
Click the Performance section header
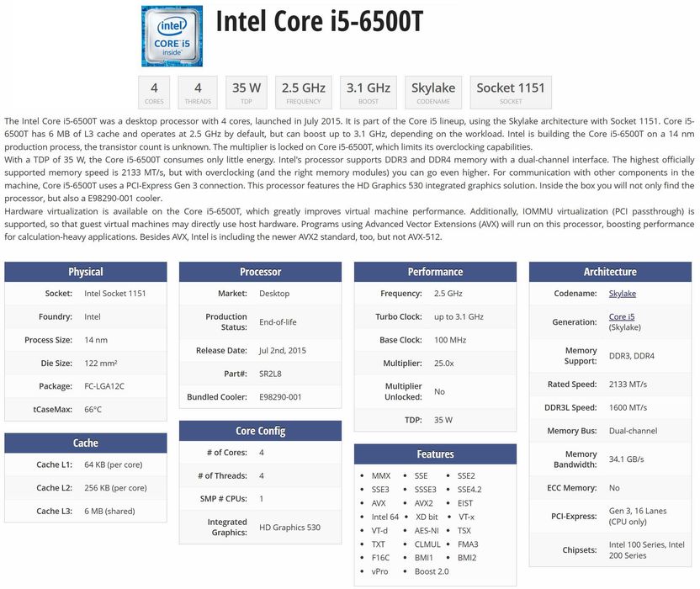(435, 272)
